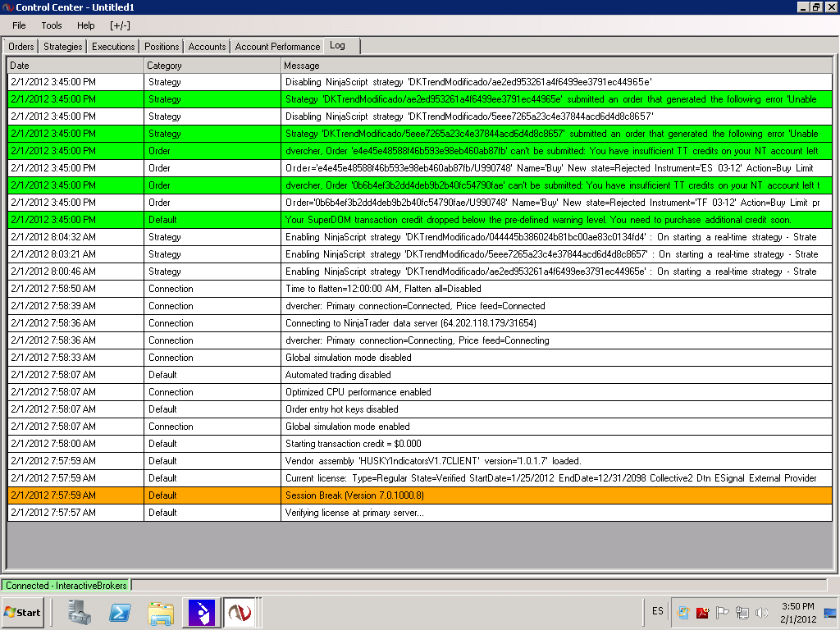Click the Show Desktop icon beside the clock
The image size is (840, 630).
click(830, 612)
